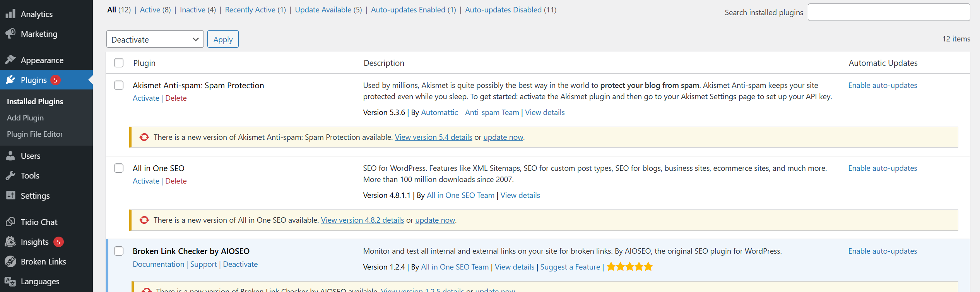Click the Analytics bar chart icon
Viewport: 980px width, 292px height.
[10, 14]
